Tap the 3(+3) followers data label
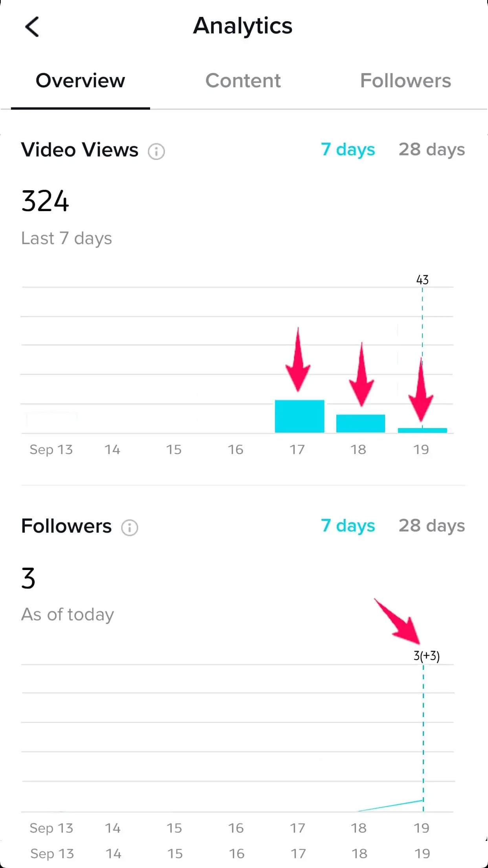 (x=427, y=656)
